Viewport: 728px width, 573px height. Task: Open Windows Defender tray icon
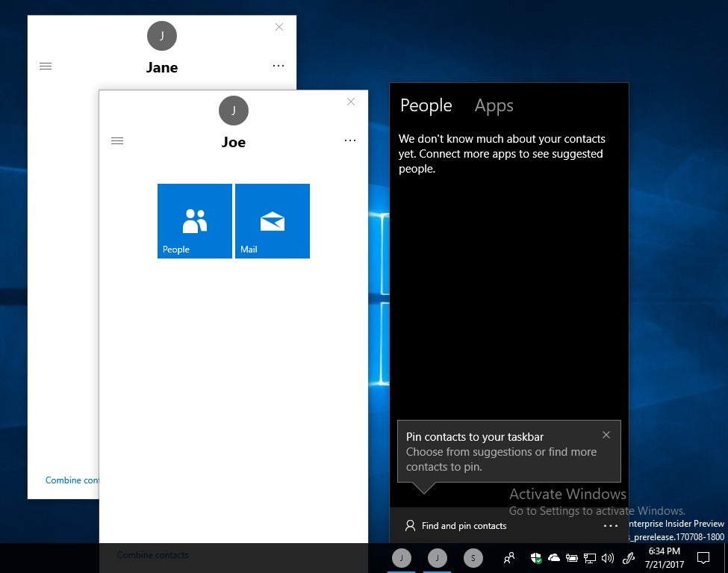point(536,557)
